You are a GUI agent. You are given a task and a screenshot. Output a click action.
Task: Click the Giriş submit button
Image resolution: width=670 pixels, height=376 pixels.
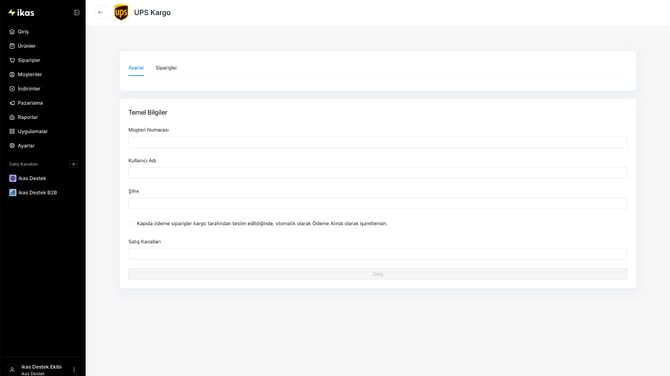click(x=378, y=274)
